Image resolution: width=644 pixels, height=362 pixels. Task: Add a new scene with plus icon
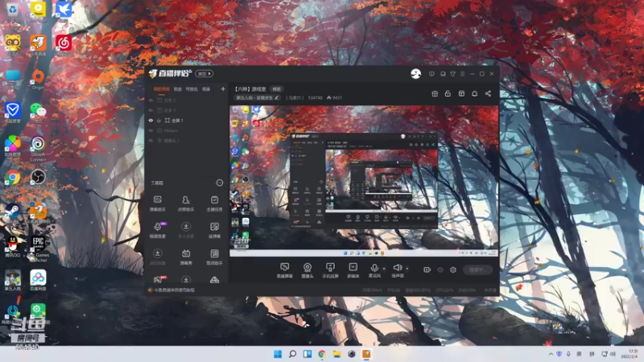(223, 89)
